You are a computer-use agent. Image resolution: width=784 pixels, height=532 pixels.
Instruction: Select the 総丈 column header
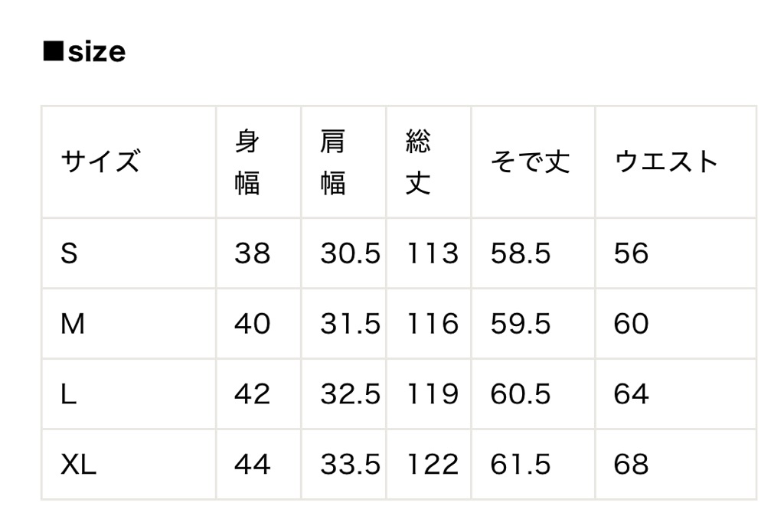tap(418, 162)
